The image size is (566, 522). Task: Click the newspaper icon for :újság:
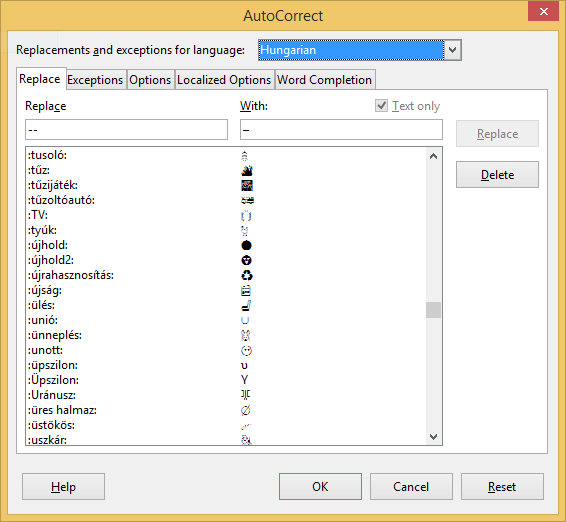[246, 291]
